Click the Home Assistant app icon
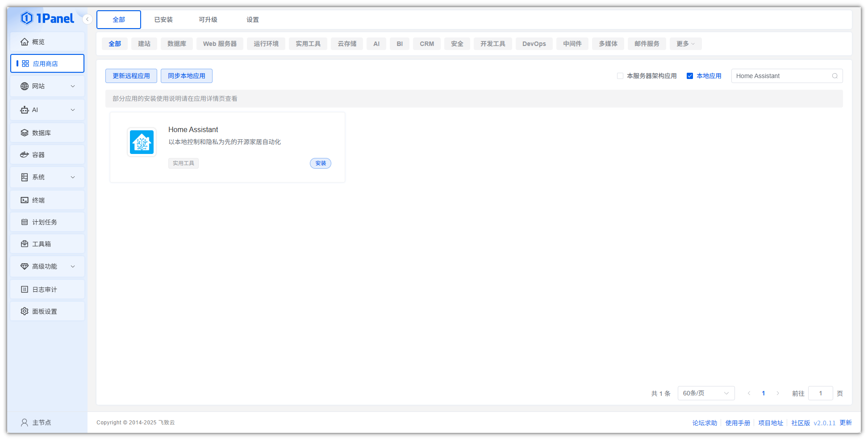 [x=142, y=142]
